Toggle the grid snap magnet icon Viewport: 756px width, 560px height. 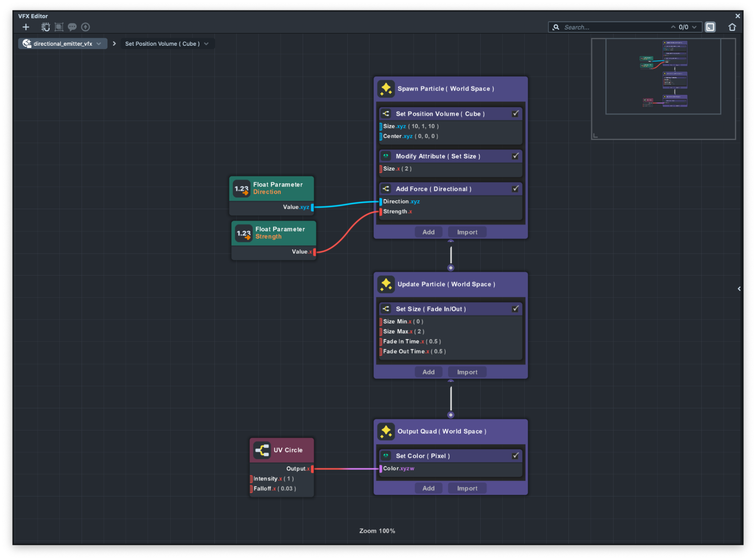46,27
